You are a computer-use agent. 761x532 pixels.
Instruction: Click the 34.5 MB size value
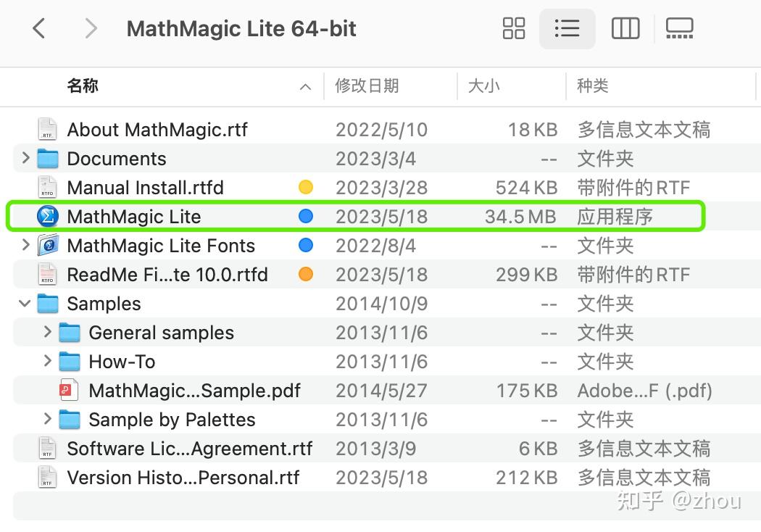(x=520, y=217)
